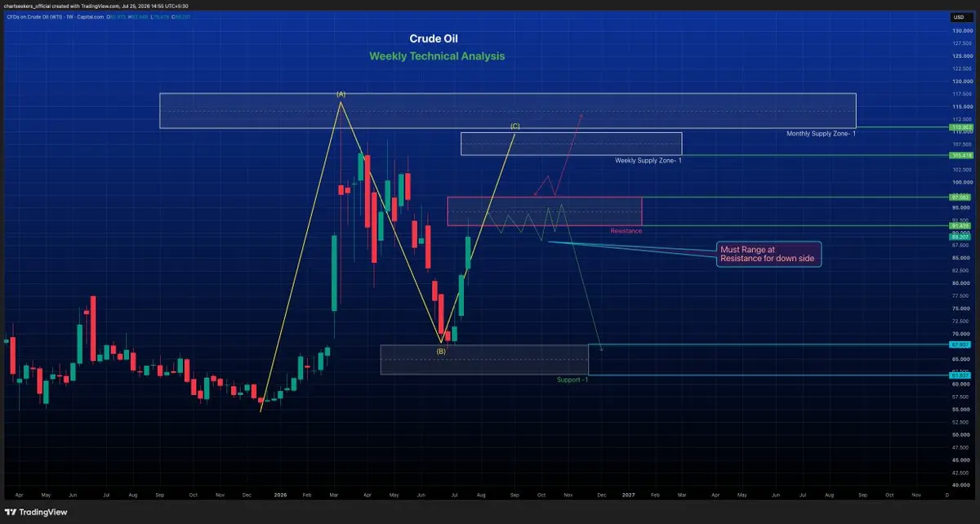The height and width of the screenshot is (524, 980).
Task: Click the wave label (A) at the peak
Action: 341,94
